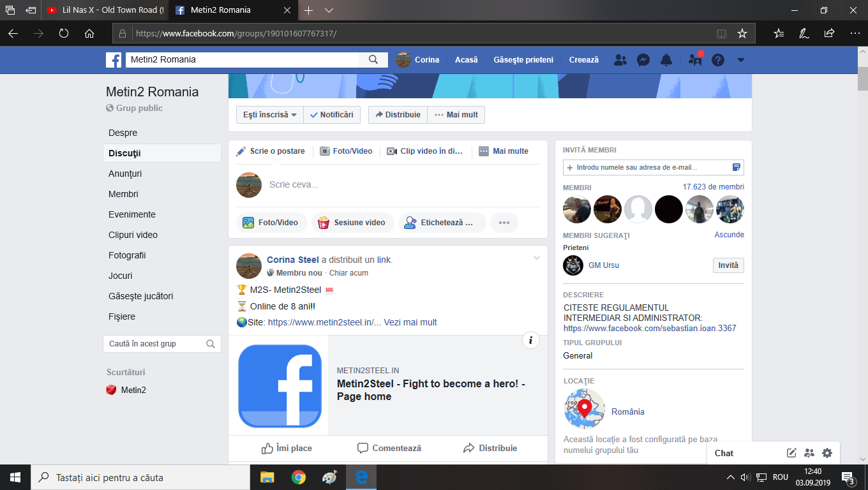Screen dimensions: 868x490
Task: Refresh the page
Action: tap(64, 33)
